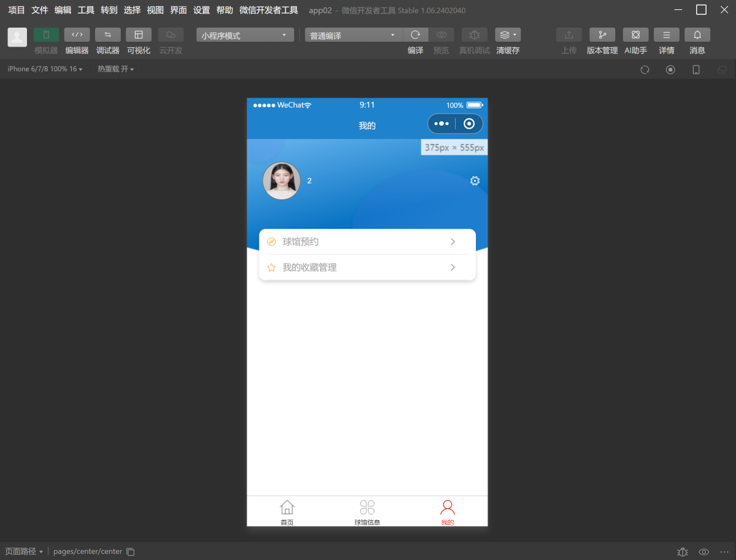
Task: Open the iPhone 6/7/8 device dropdown
Action: point(45,69)
